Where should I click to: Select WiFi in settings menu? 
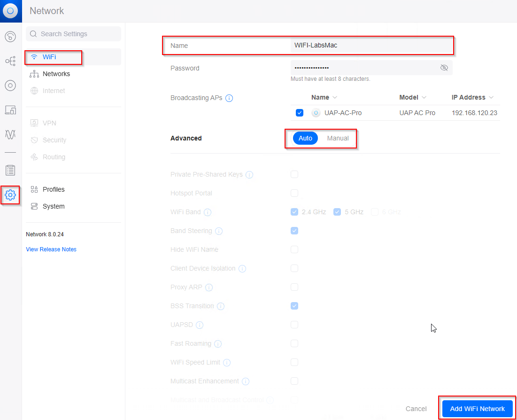coord(49,57)
